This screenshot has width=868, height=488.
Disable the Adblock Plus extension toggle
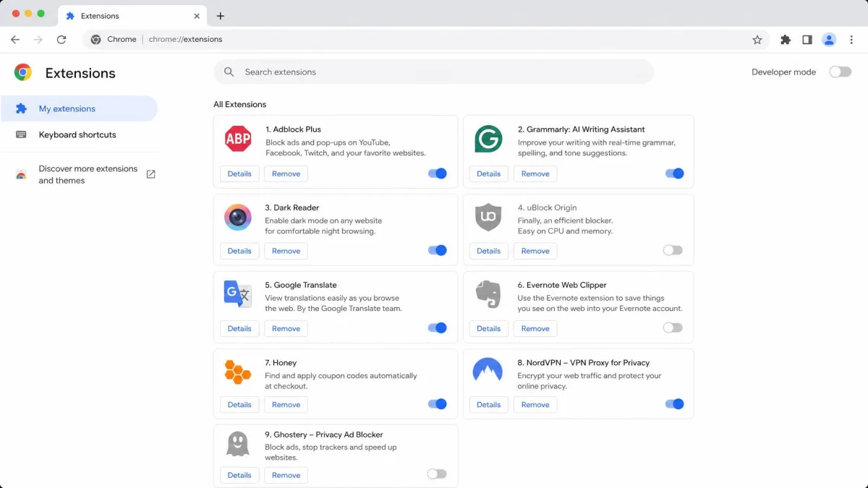point(437,174)
